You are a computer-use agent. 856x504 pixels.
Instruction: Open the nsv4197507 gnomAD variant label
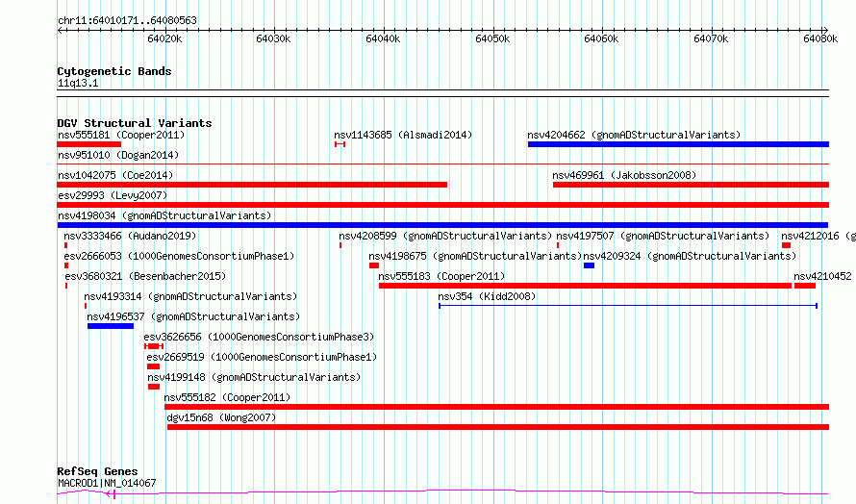coord(663,236)
